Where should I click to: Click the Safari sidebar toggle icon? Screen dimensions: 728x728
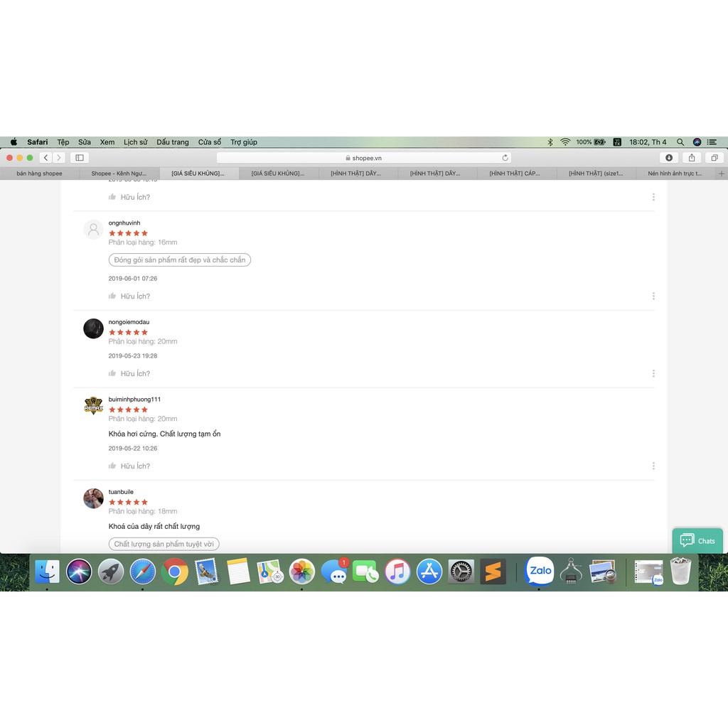tap(80, 158)
